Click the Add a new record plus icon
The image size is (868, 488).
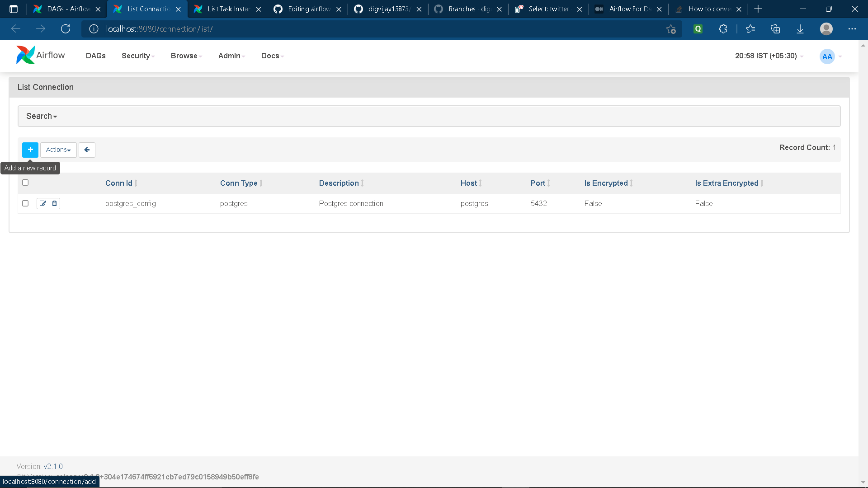[x=30, y=150]
